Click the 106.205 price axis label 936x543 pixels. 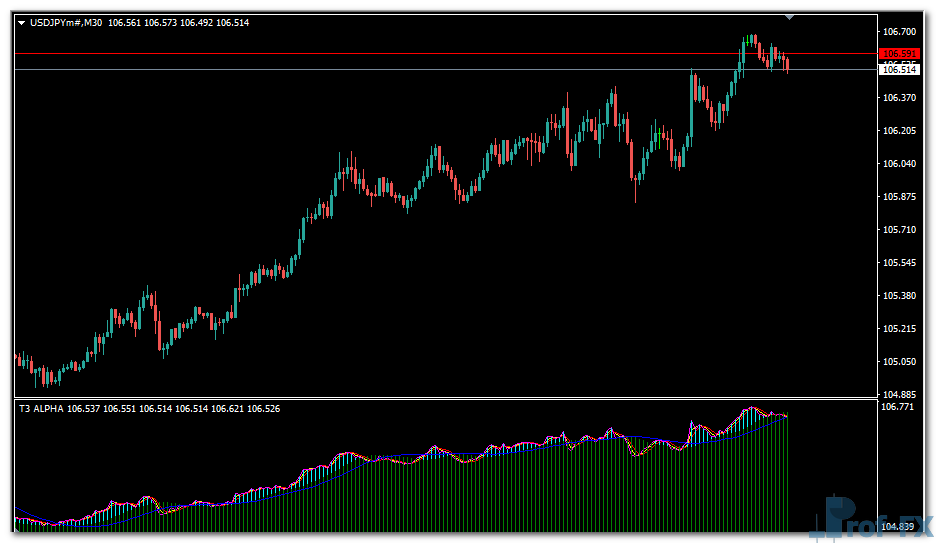[899, 131]
